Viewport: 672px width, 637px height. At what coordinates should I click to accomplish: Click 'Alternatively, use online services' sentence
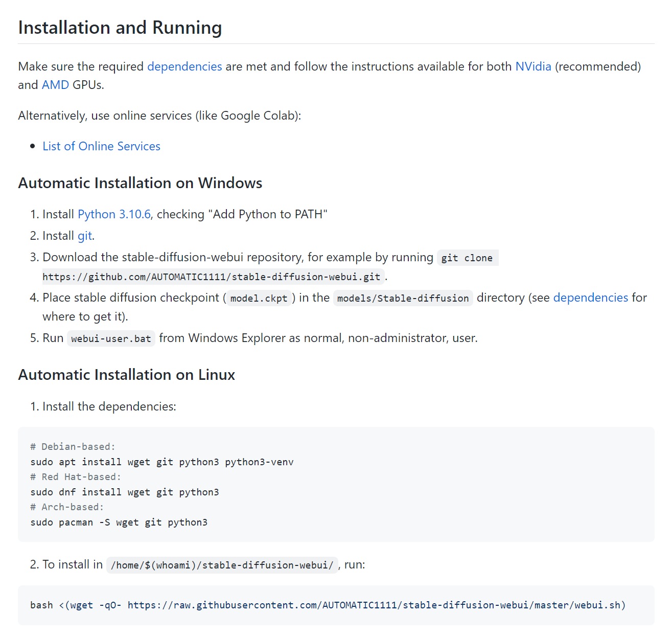point(159,116)
